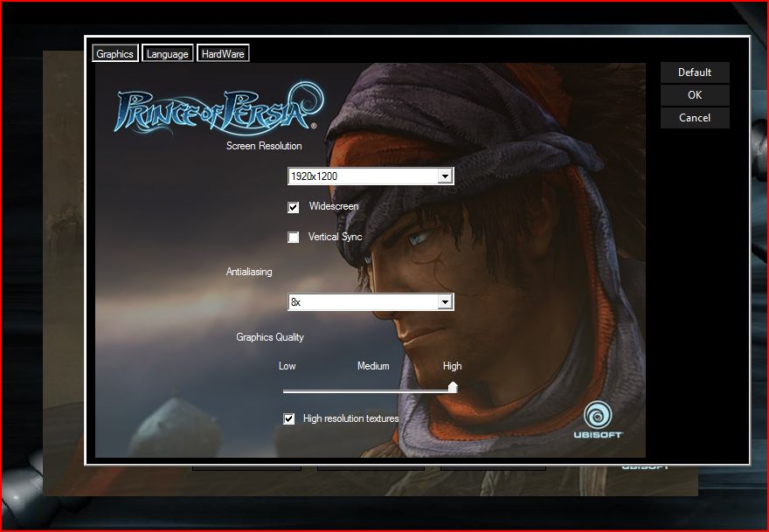Open the HardWare tab
This screenshot has width=769, height=532.
223,53
